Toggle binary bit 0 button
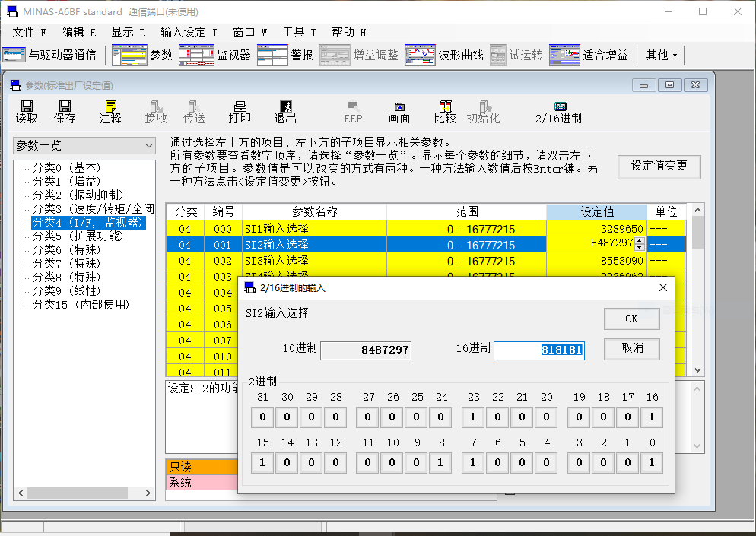756x536 pixels. click(651, 462)
